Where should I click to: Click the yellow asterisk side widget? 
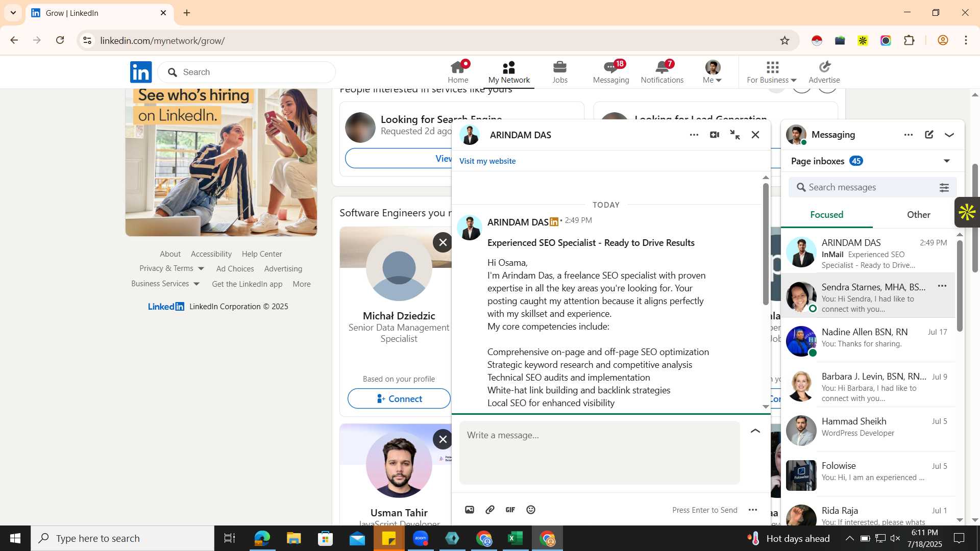pyautogui.click(x=967, y=212)
